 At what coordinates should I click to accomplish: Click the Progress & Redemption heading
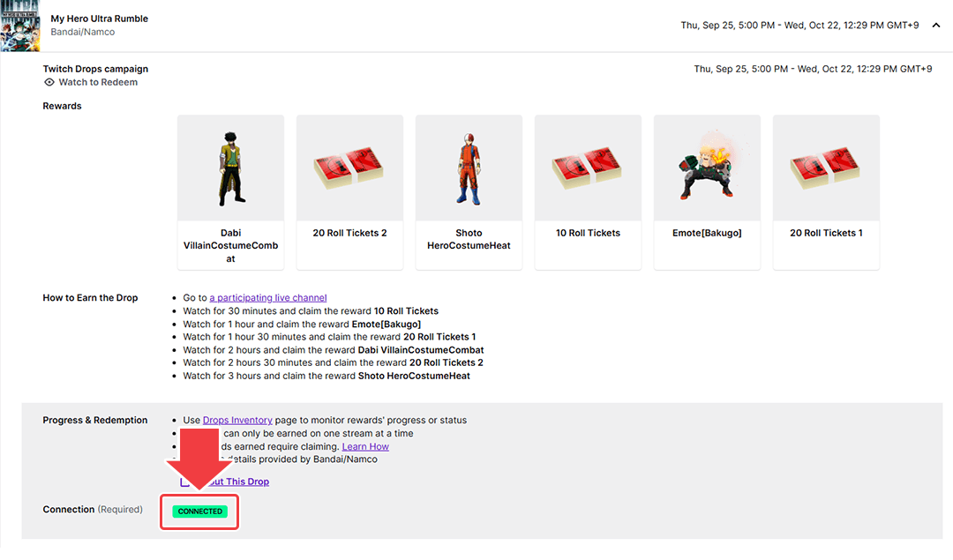(95, 421)
